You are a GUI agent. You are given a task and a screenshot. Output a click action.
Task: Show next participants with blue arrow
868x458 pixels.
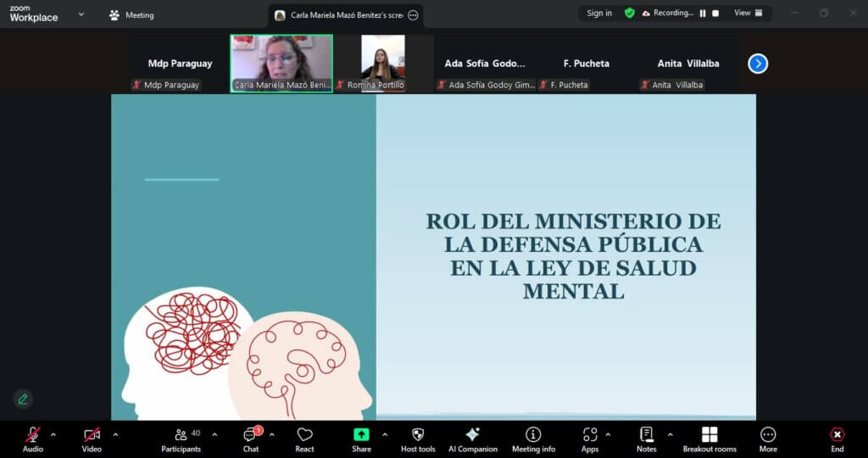(758, 64)
